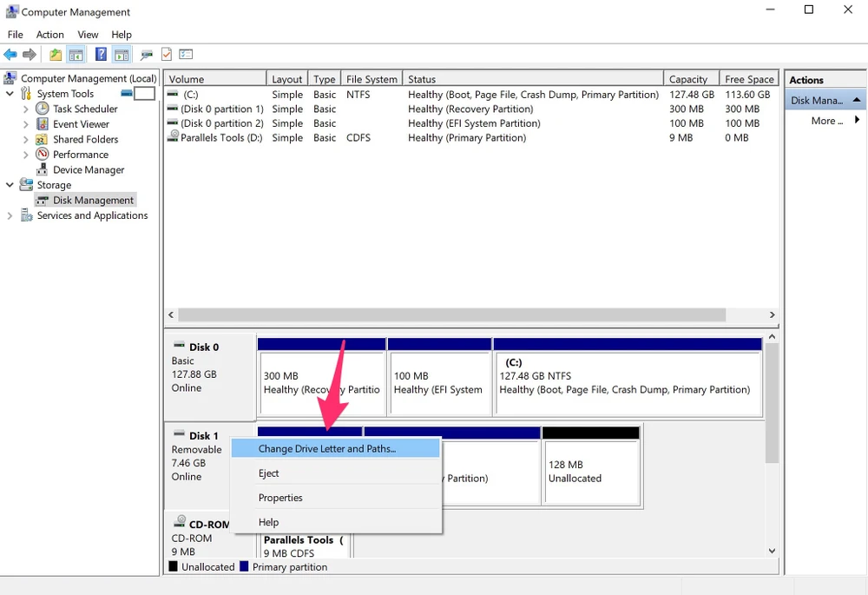Image resolution: width=868 pixels, height=595 pixels.
Task: Open the Device Manager tree item
Action: tap(89, 169)
